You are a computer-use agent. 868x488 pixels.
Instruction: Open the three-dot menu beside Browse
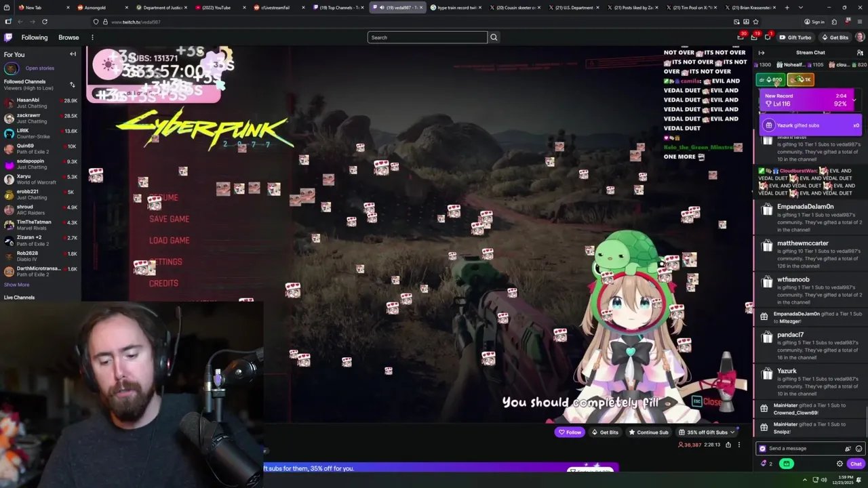pos(92,37)
